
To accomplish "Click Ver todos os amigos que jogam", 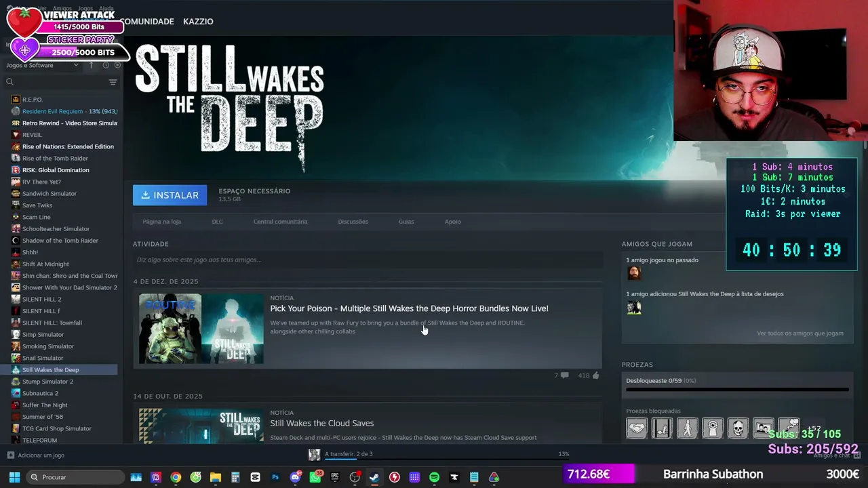I will pyautogui.click(x=800, y=333).
